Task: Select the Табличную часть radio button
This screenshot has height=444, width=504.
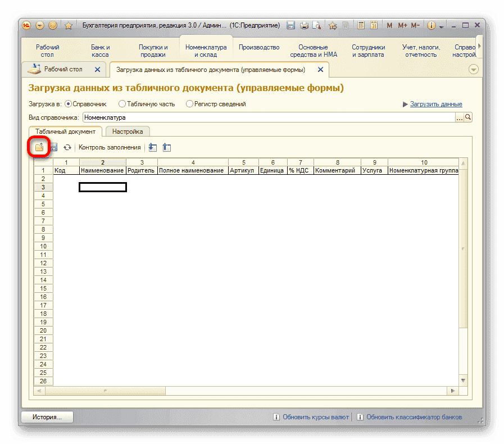Action: 121,104
